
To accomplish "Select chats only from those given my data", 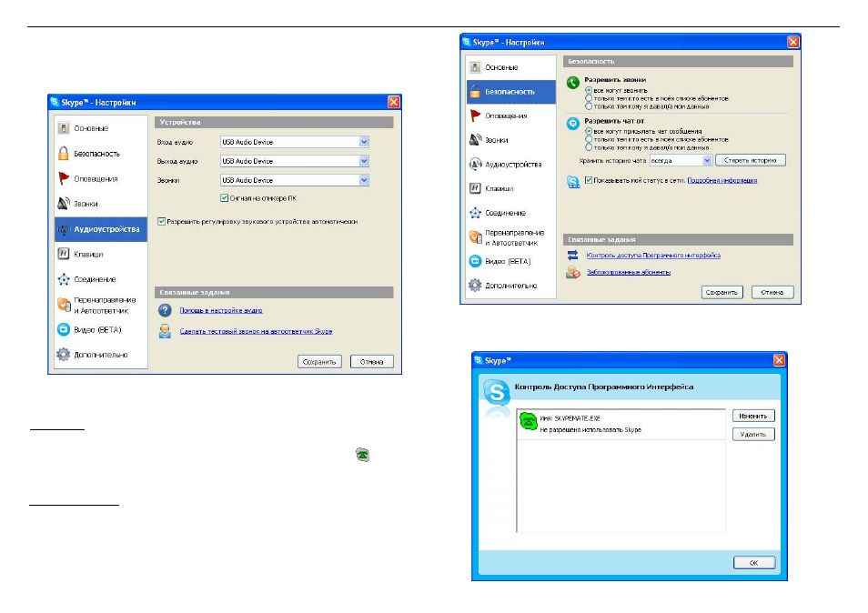I will [589, 147].
